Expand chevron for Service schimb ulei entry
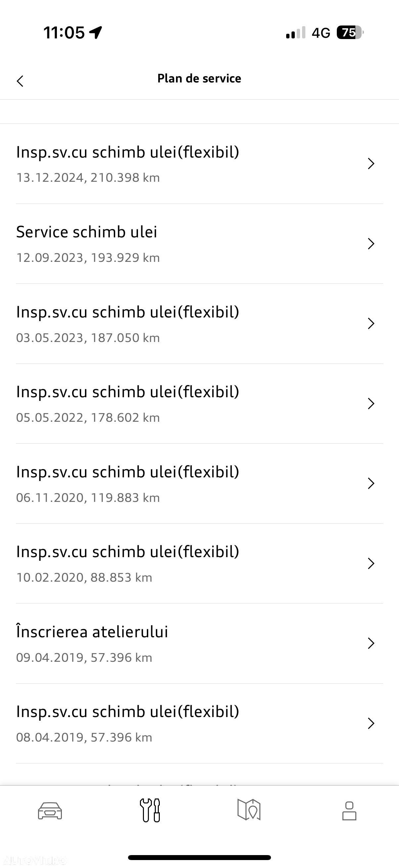Viewport: 399px width, 868px height. tap(371, 244)
